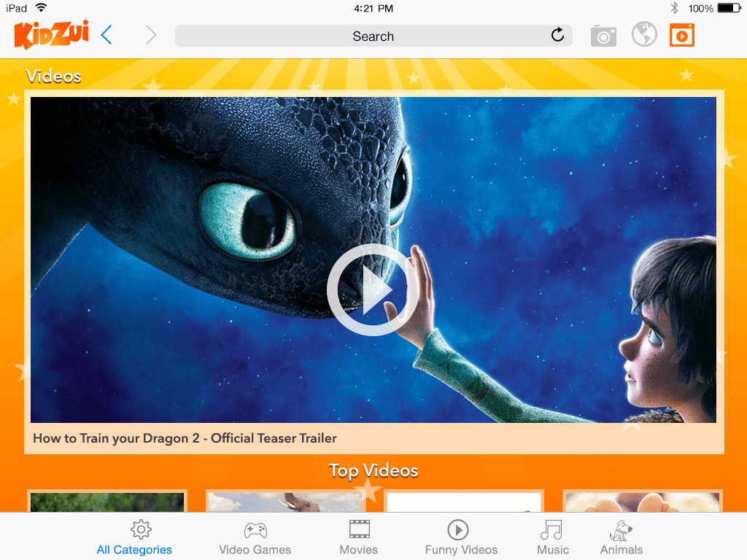Click the camera icon in the toolbar
This screenshot has width=747, height=560.
point(603,34)
